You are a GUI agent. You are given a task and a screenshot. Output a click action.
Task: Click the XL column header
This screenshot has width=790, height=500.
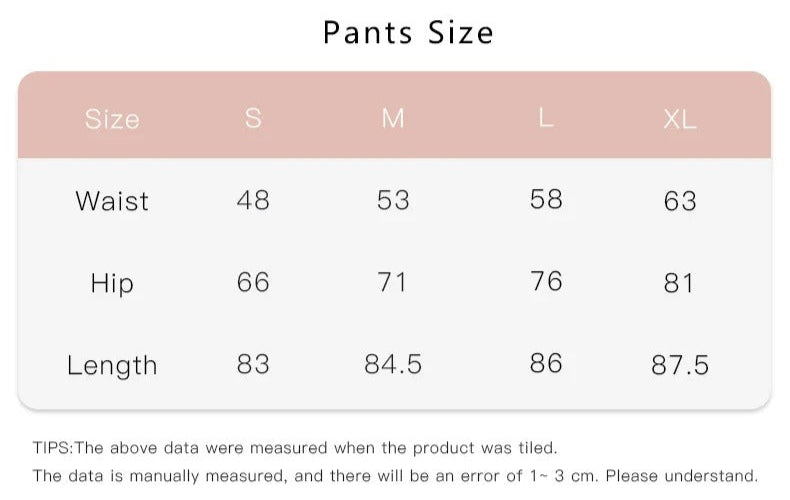680,119
